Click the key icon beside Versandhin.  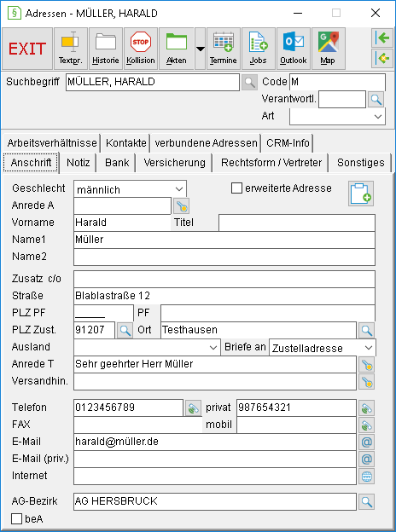point(366,382)
